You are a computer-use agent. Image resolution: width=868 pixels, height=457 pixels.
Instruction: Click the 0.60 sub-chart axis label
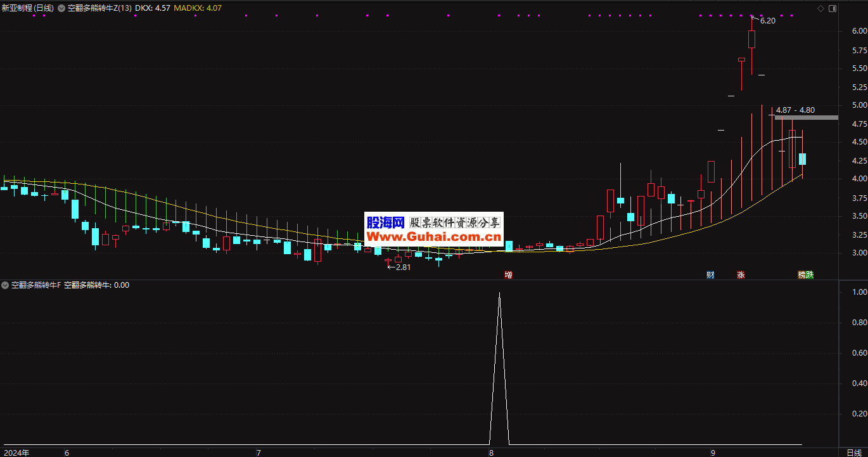859,353
